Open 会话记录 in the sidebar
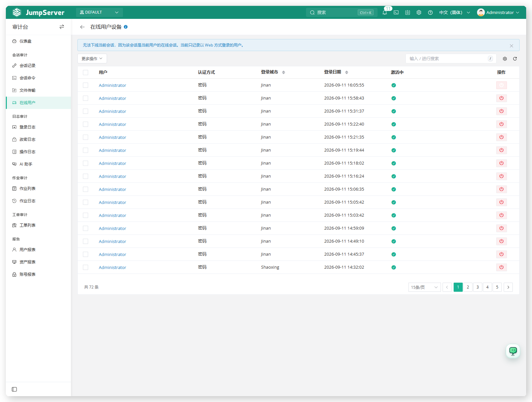Image resolution: width=532 pixels, height=402 pixels. (27, 66)
